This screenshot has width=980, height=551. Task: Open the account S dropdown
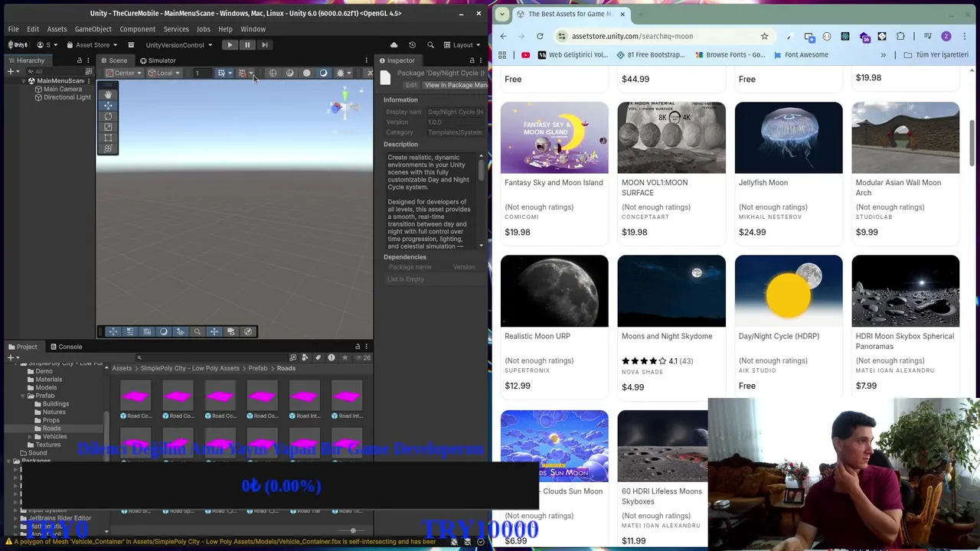click(47, 45)
